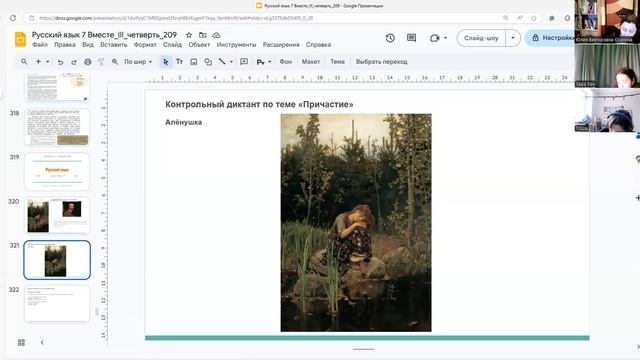Open the Формат menu
The height and width of the screenshot is (360, 640).
tap(145, 44)
